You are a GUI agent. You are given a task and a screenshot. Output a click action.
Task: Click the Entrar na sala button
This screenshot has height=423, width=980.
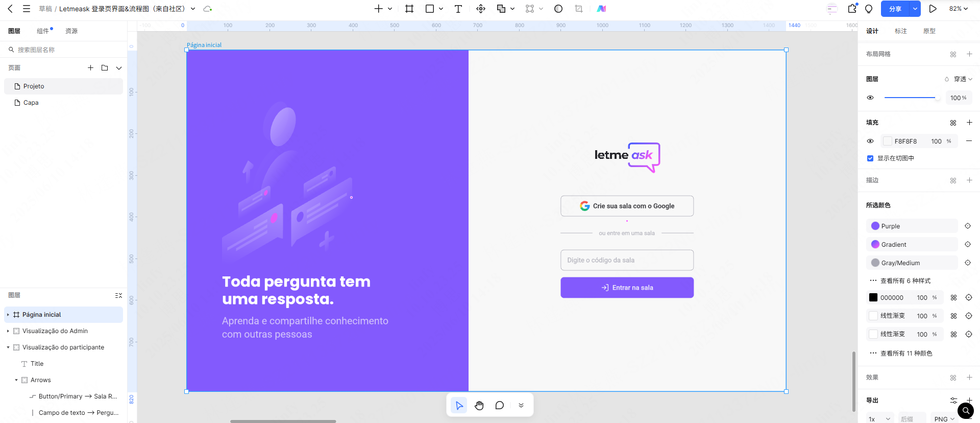pos(627,288)
